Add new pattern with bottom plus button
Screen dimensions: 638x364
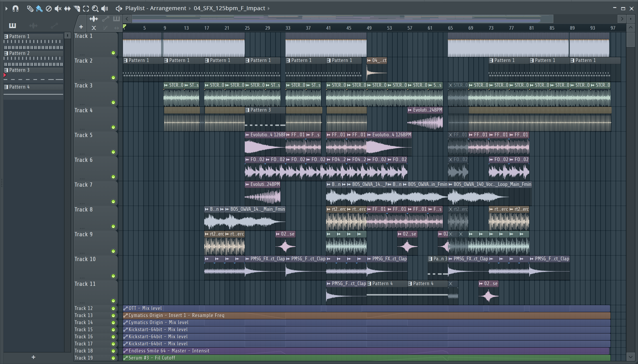click(x=33, y=357)
